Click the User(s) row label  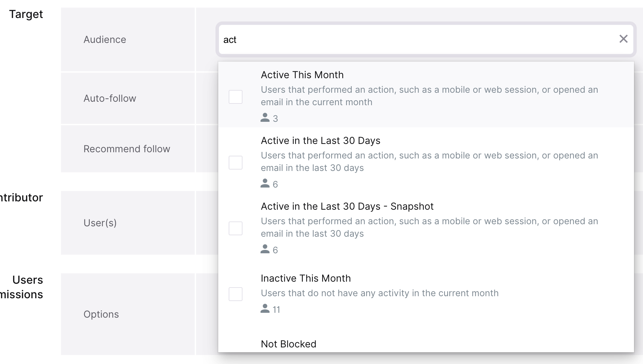point(100,223)
